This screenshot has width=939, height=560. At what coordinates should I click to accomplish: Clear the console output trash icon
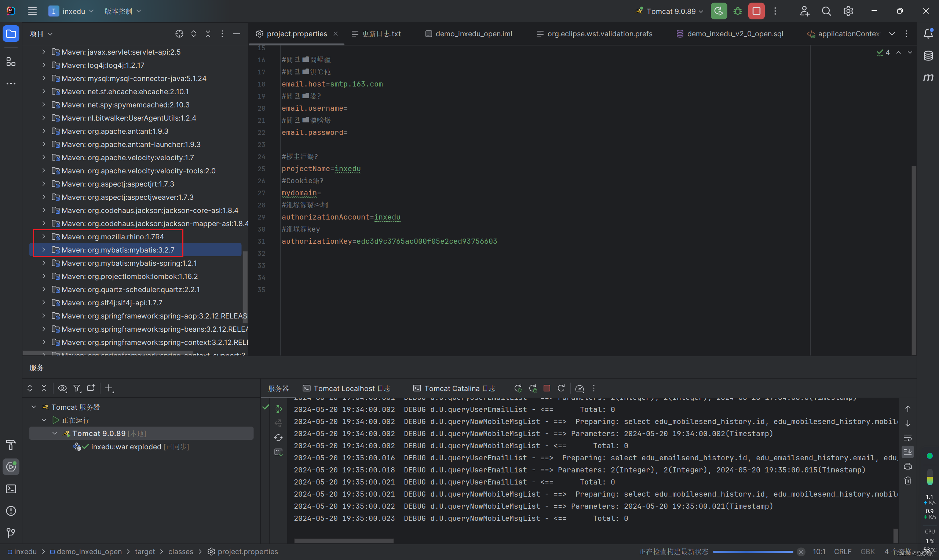908,480
